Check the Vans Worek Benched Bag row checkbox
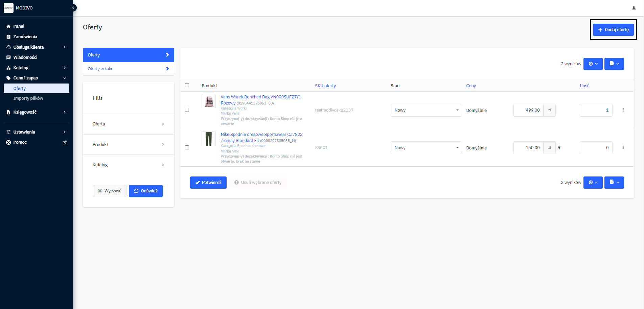This screenshot has height=309, width=644. (187, 110)
